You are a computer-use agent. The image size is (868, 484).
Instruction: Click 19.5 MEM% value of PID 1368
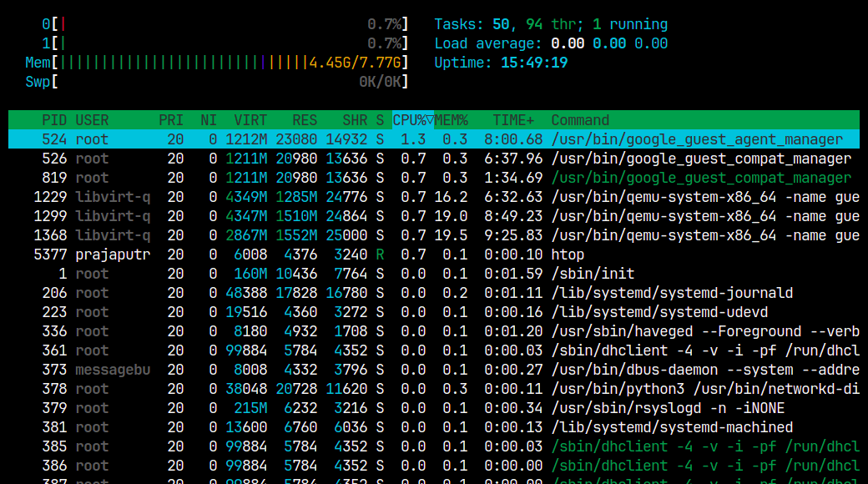pyautogui.click(x=451, y=235)
